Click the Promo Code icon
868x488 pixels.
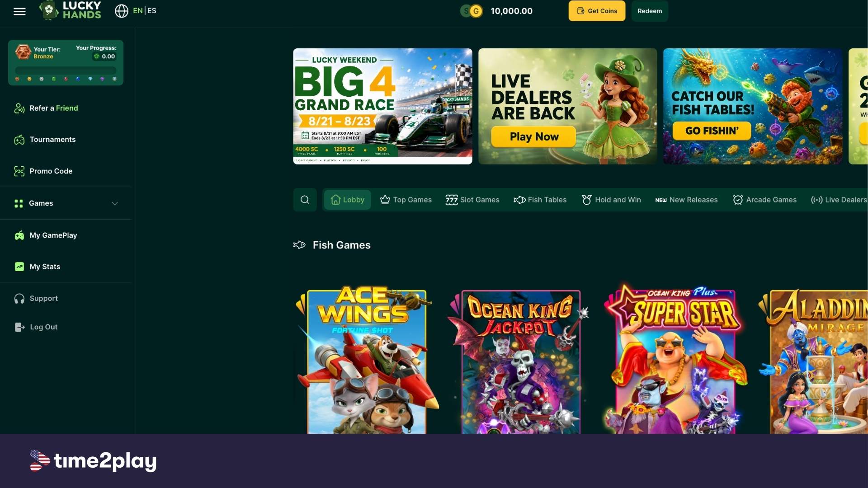pos(19,171)
